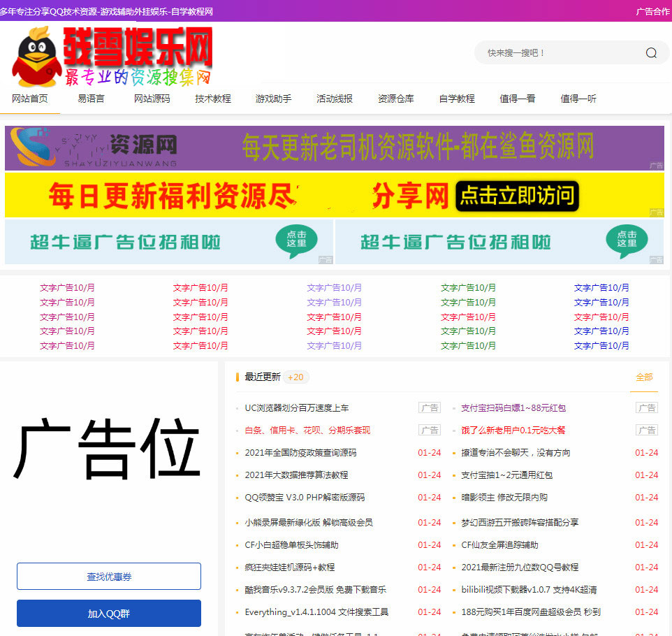Click the '+20' recent update badge
This screenshot has width=672, height=636.
tap(295, 377)
